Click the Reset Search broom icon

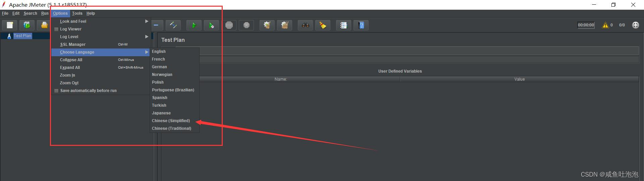click(323, 25)
